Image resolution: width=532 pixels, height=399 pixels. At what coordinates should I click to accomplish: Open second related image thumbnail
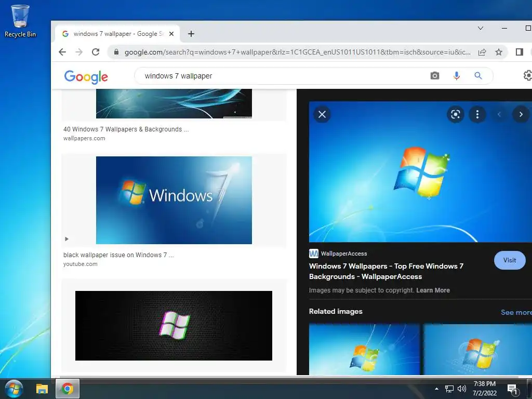pyautogui.click(x=478, y=350)
